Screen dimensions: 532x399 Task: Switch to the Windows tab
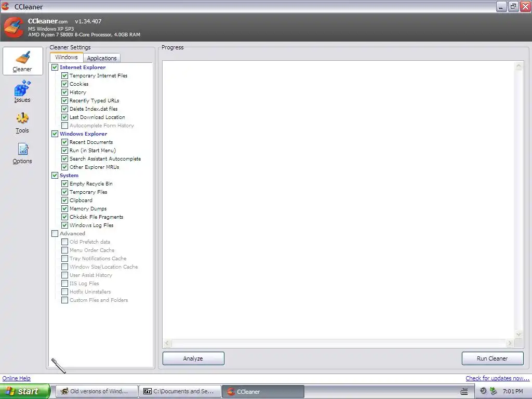point(66,57)
